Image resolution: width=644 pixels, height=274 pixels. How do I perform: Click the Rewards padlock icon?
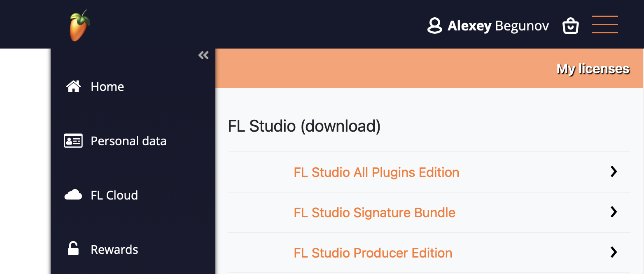(73, 248)
